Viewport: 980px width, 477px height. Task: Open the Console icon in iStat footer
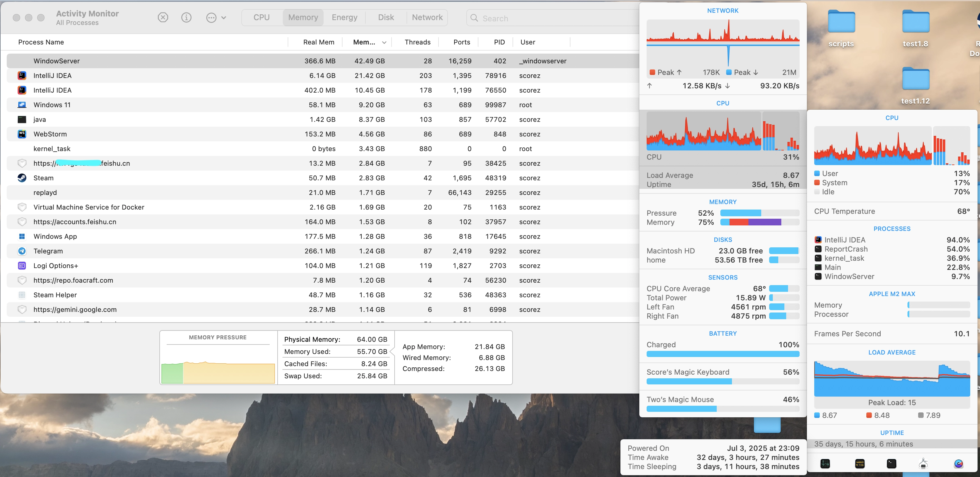pyautogui.click(x=860, y=463)
